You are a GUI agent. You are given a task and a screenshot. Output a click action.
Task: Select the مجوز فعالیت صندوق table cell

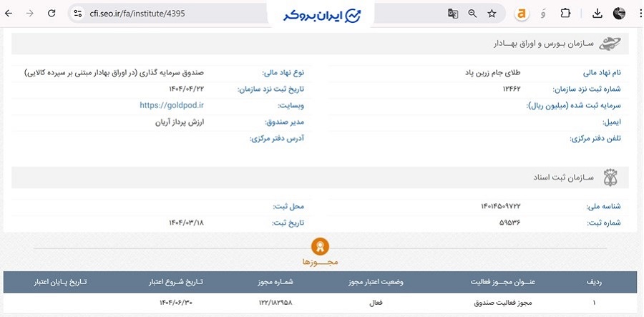503,303
